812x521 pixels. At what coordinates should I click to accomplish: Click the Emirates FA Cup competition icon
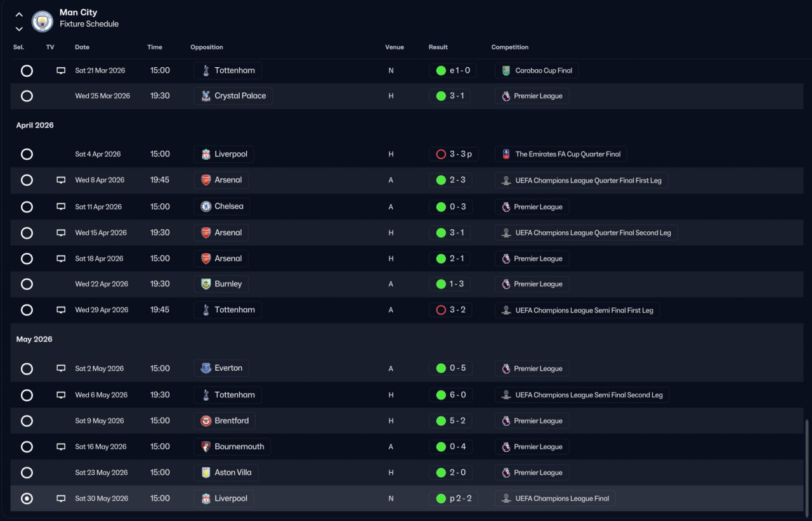click(506, 154)
